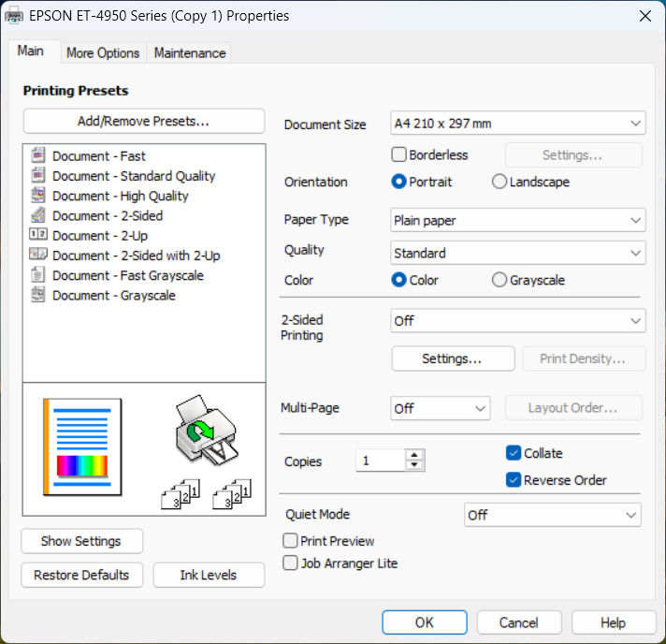
Task: Click the Document - High Quality preset icon
Action: coord(37,195)
